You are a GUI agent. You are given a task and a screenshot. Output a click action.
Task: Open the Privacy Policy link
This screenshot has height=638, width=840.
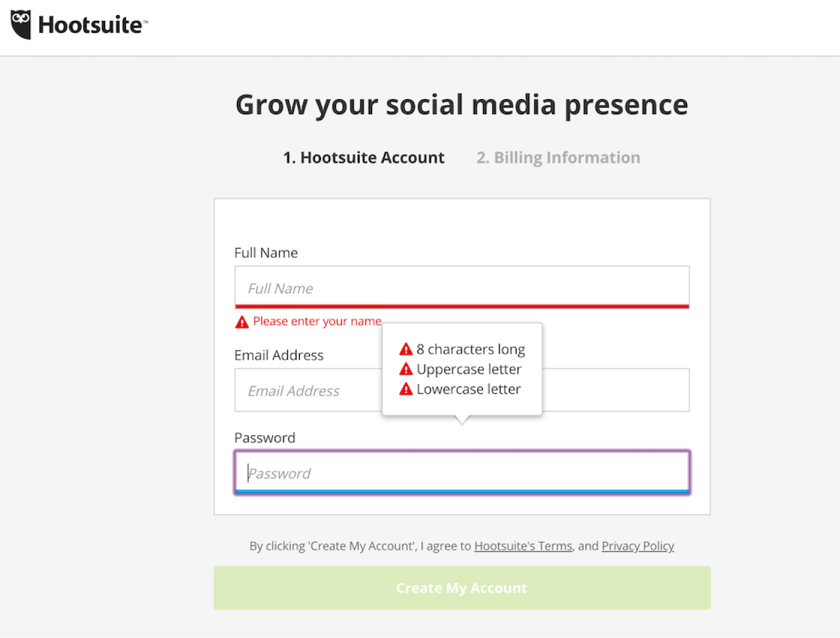coord(638,545)
